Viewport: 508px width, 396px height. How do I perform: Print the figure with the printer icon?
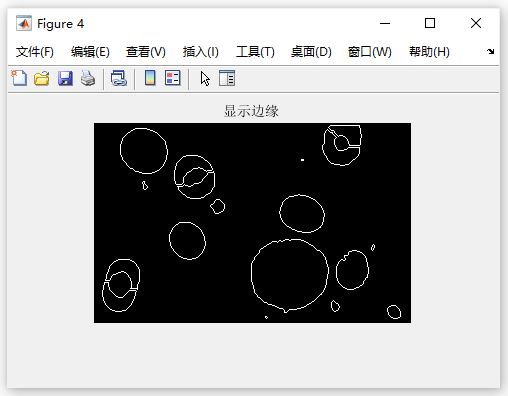tap(88, 78)
